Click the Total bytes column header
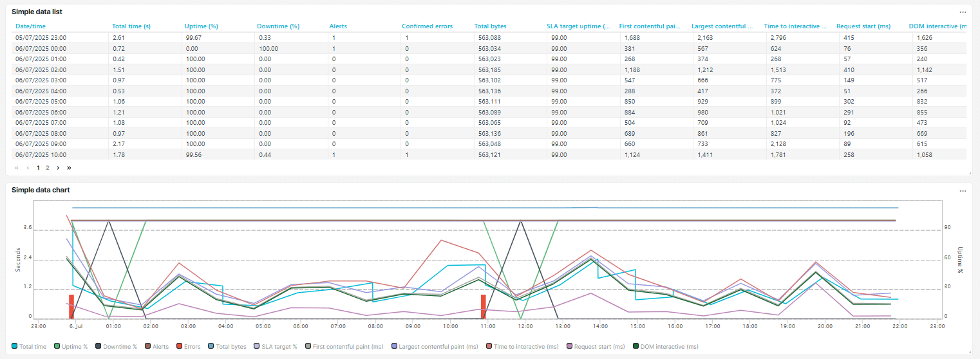The width and height of the screenshot is (980, 359). coord(490,26)
